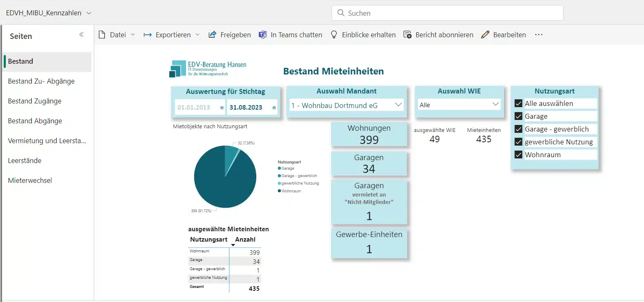Click the Bearbeiten pencil icon
The height and width of the screenshot is (302, 644).
pos(485,35)
